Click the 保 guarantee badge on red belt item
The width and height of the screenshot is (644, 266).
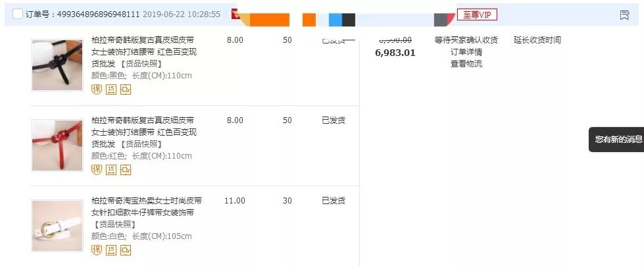pos(97,169)
